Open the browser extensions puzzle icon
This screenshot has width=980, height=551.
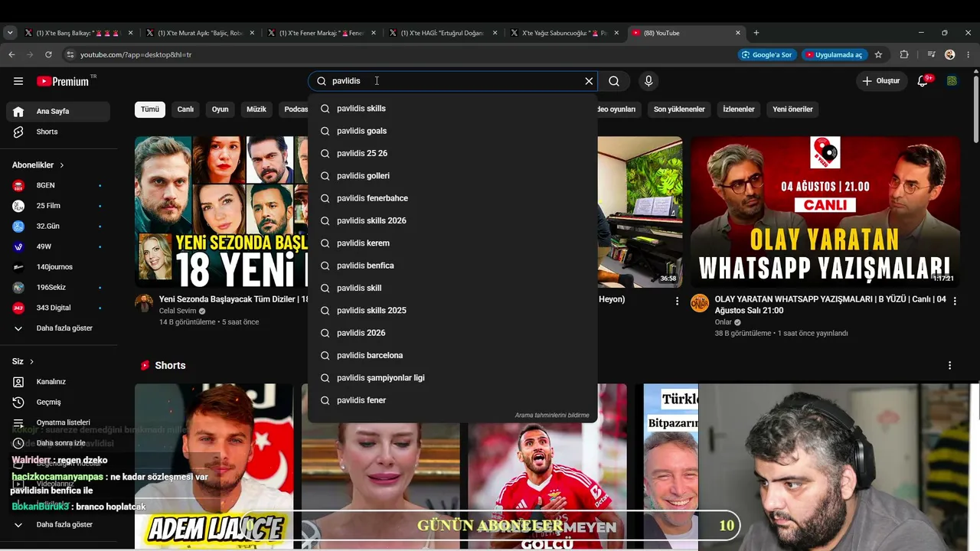904,55
